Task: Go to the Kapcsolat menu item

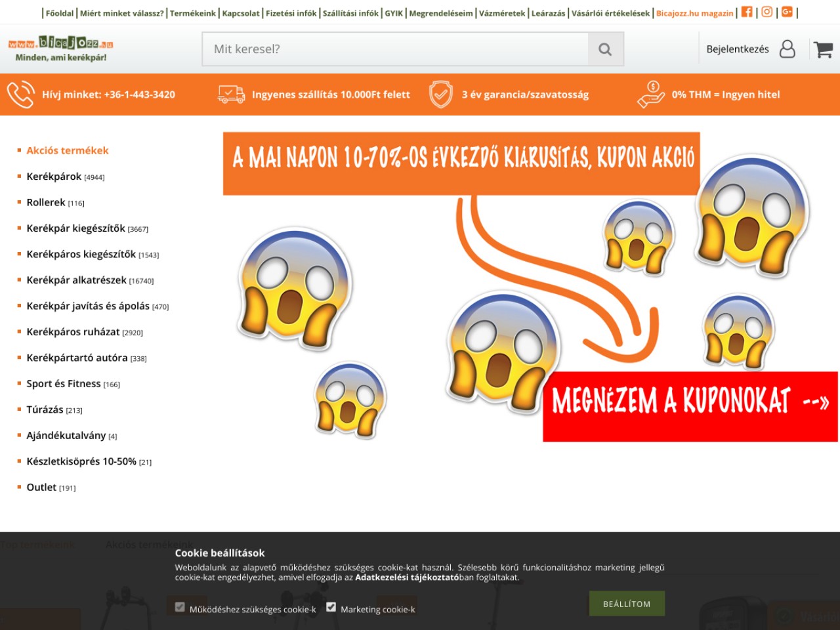Action: [241, 13]
